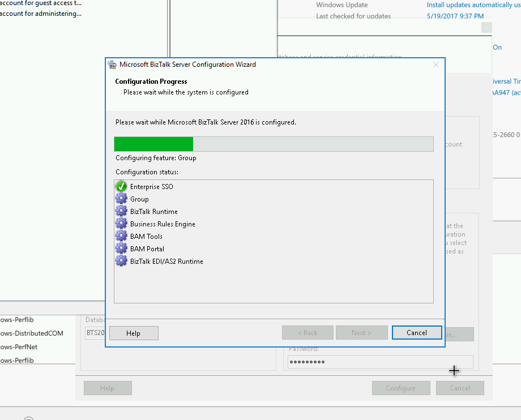
Task: Click the BAM Tools status gear icon
Action: [121, 236]
